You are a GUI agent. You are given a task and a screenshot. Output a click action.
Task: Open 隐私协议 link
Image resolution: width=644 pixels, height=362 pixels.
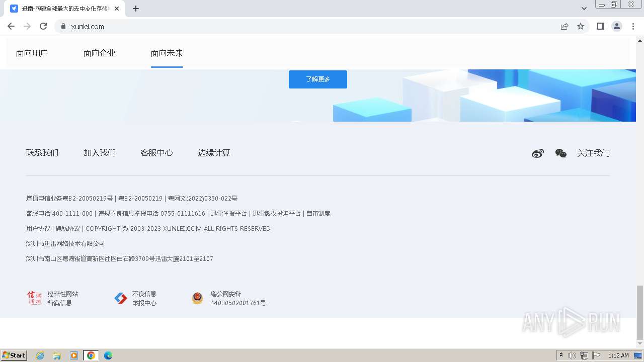tap(68, 229)
